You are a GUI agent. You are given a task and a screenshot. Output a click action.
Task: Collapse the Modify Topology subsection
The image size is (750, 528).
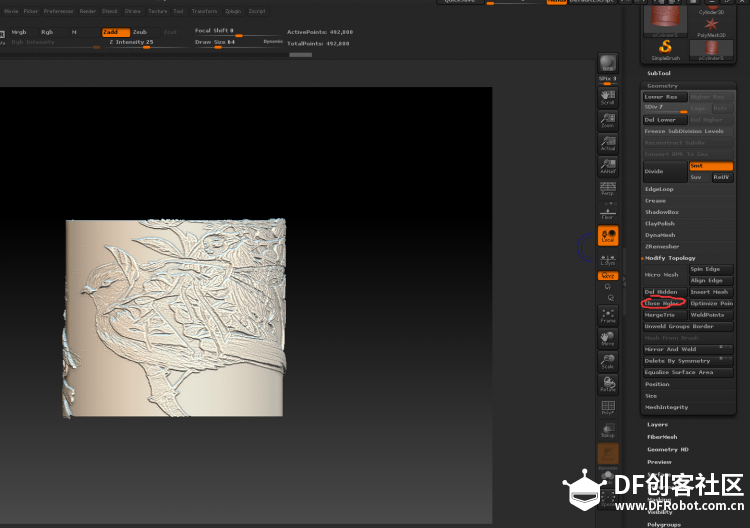click(x=670, y=258)
